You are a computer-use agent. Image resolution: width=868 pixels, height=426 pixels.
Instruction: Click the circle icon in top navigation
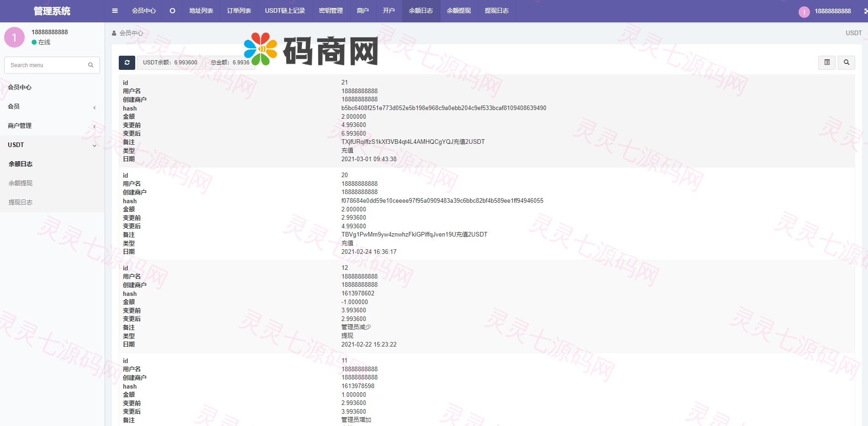172,11
